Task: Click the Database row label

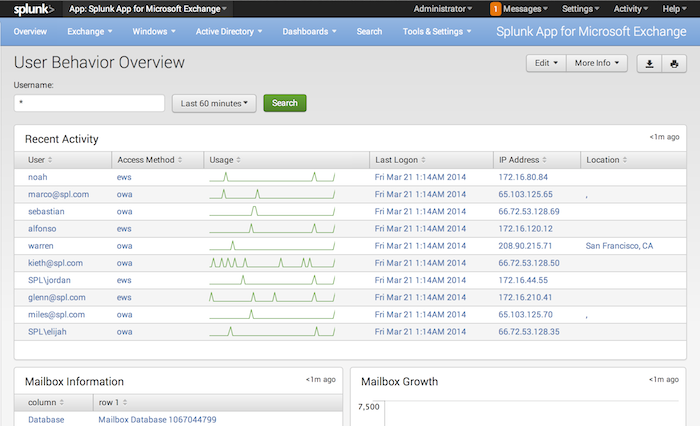Action: point(46,419)
